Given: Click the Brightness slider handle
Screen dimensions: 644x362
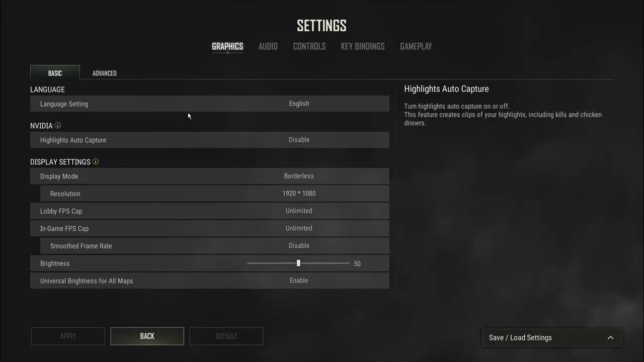Looking at the screenshot, I should 298,263.
